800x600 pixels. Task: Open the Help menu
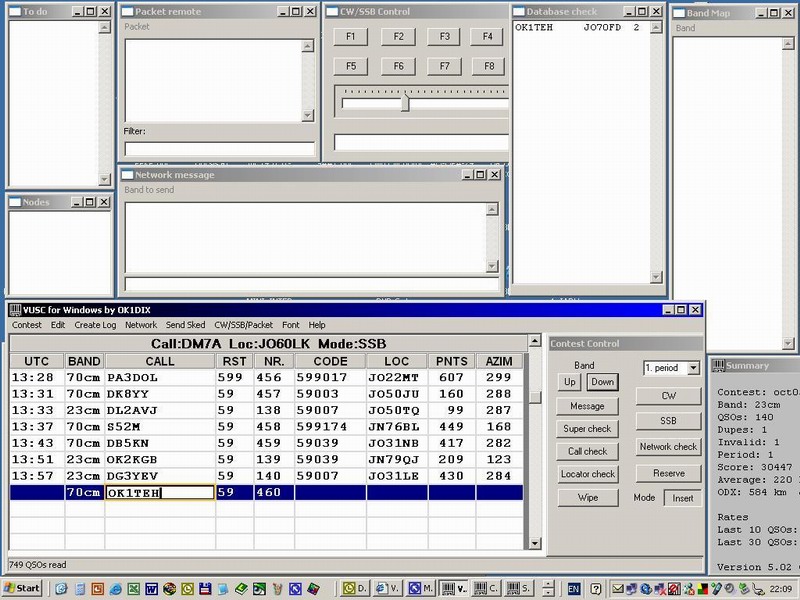pos(316,325)
